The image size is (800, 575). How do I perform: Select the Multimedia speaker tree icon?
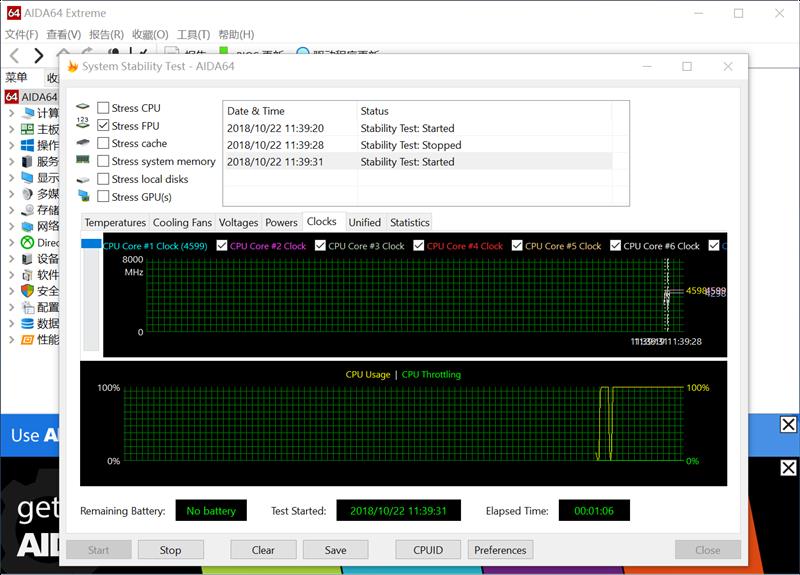coord(28,194)
